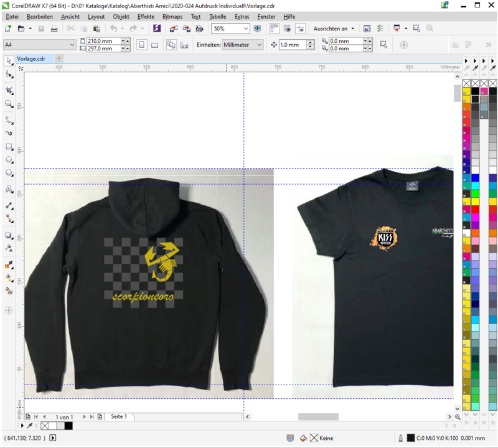Set page orientation to portrait

[142, 45]
